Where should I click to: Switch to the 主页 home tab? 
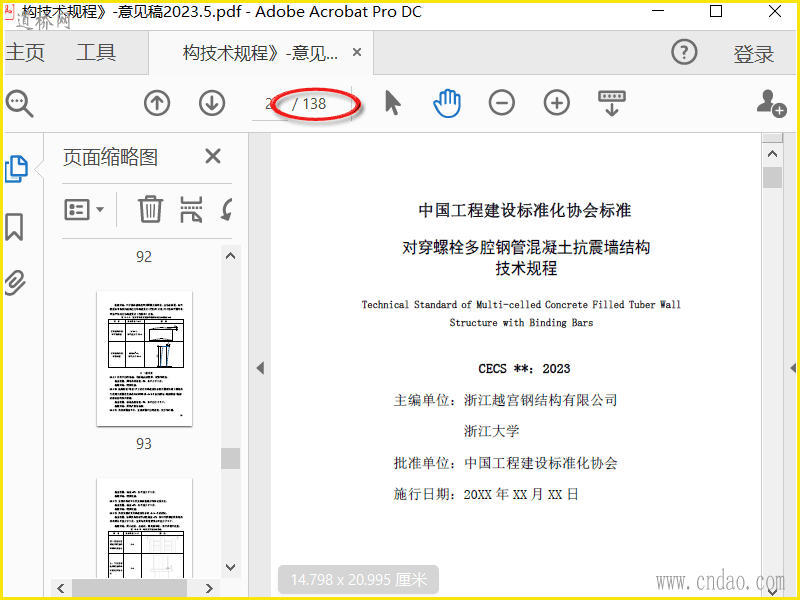point(25,53)
